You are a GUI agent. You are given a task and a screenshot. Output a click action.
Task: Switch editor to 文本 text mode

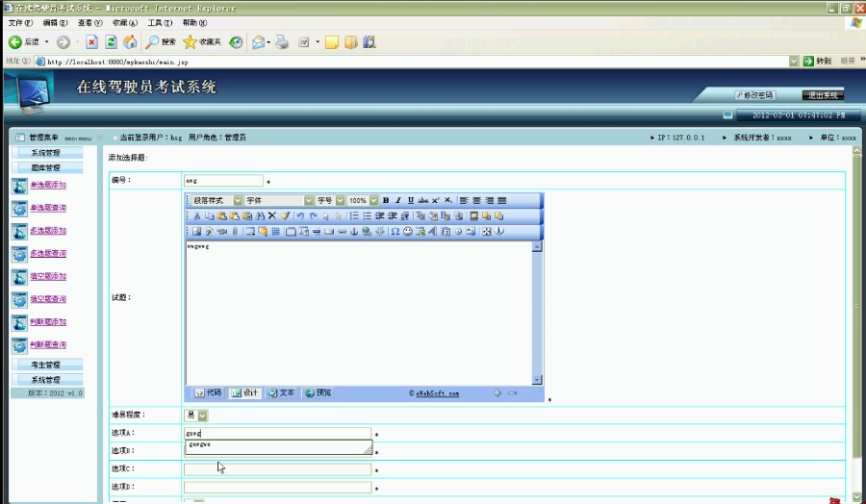281,392
